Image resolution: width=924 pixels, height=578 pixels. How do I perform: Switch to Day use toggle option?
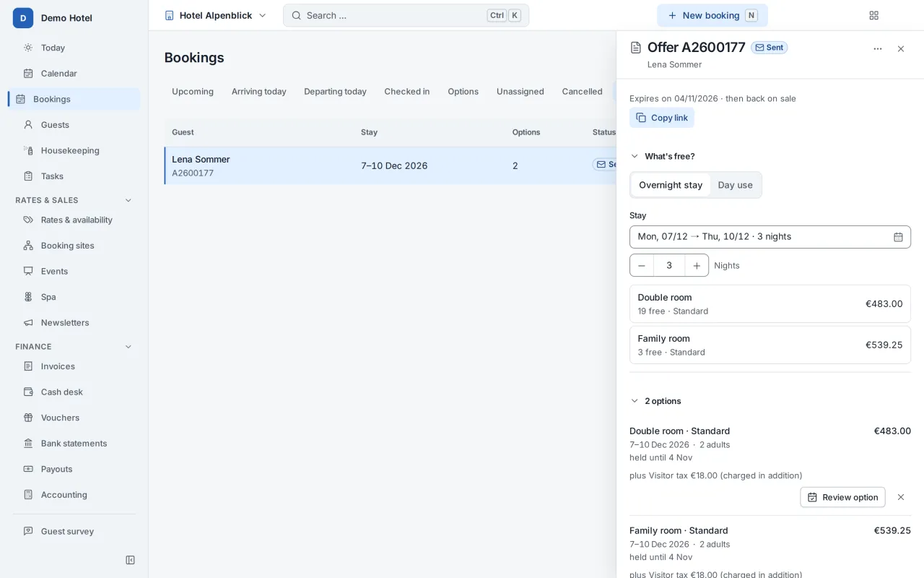[735, 185]
